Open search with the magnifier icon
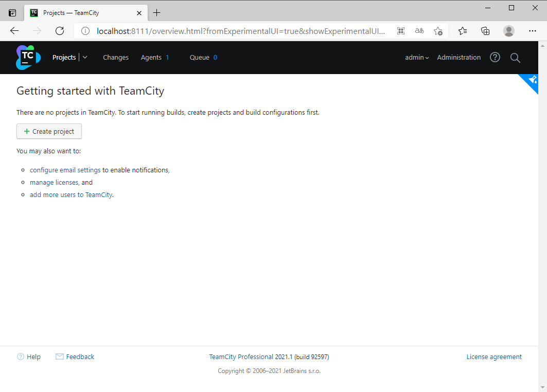Screen dimensions: 547x392 [515, 58]
